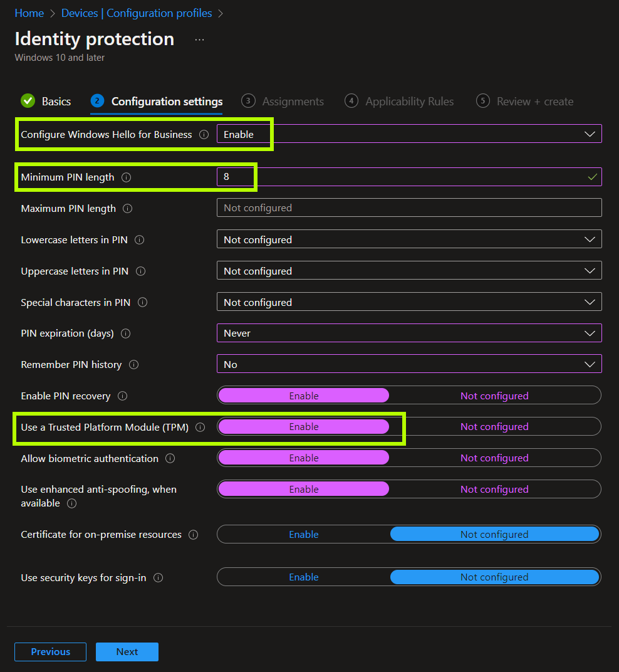This screenshot has width=619, height=672.
Task: Click the info icon next to Allow biometric authentication
Action: point(170,458)
